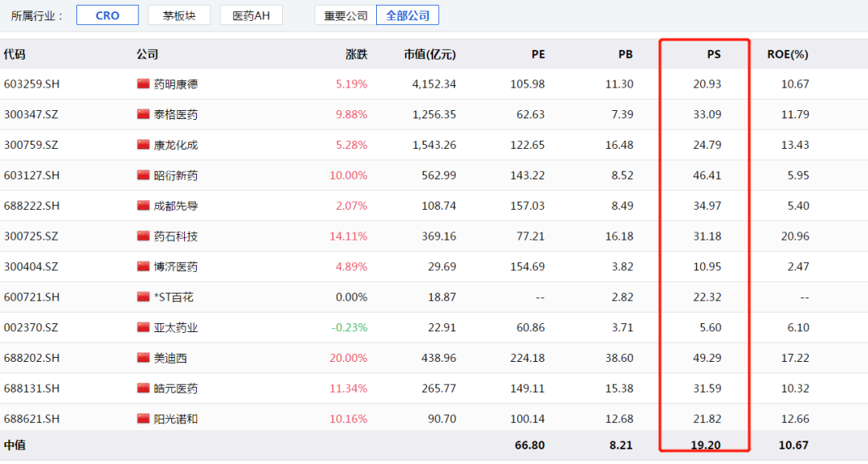Select the 茅板块 industry filter
The height and width of the screenshot is (464, 868).
(178, 15)
